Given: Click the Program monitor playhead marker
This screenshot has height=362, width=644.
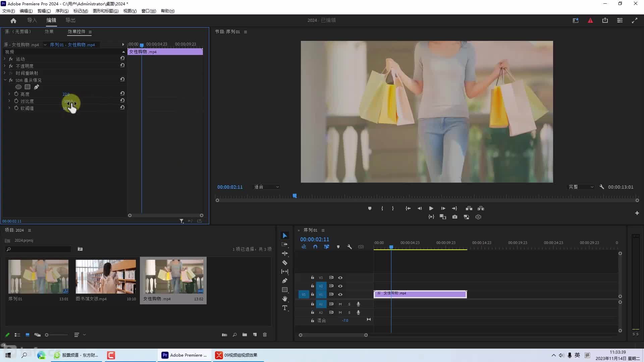Looking at the screenshot, I should click(294, 196).
